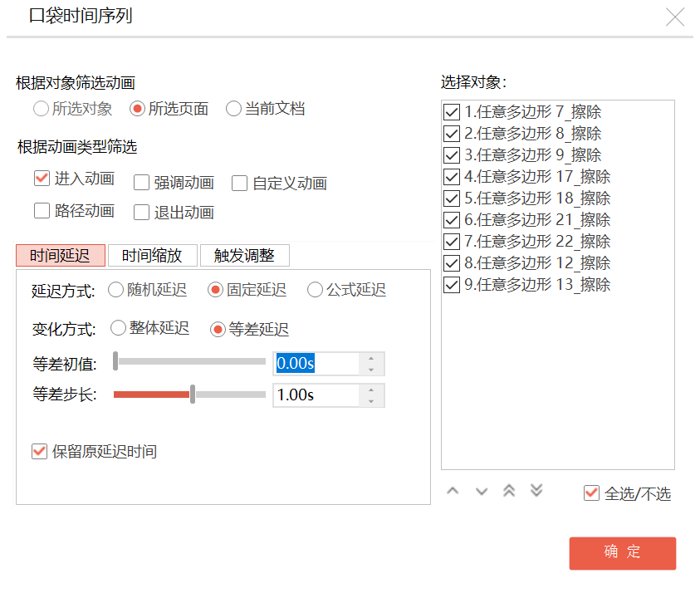
Task: Open the 触发调整 tab
Action: [245, 256]
